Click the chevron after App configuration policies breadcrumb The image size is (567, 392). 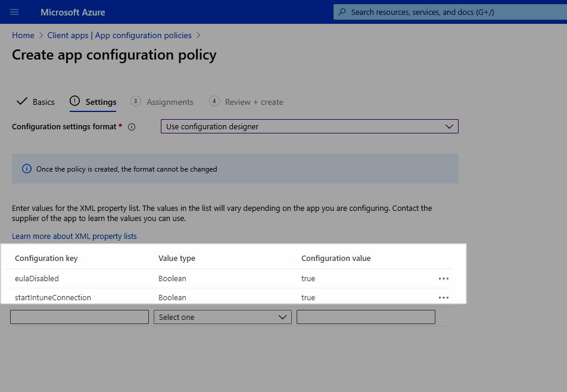198,35
